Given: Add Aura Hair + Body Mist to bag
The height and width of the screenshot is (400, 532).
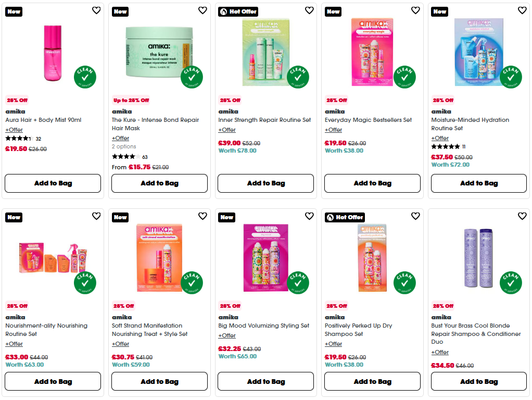Looking at the screenshot, I should pyautogui.click(x=53, y=183).
